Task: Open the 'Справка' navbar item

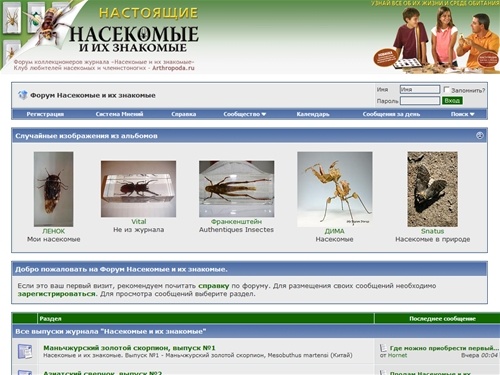Action: coord(184,114)
